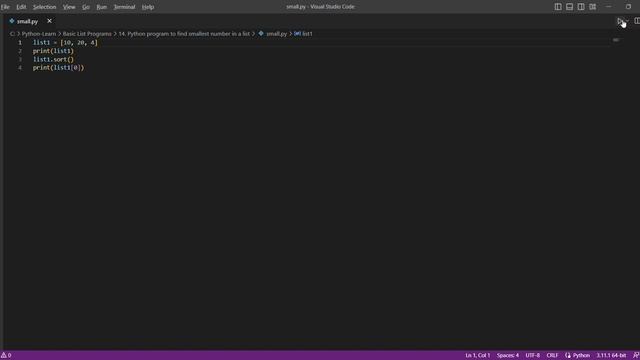640x360 pixels.
Task: Open the View menu
Action: [69, 7]
